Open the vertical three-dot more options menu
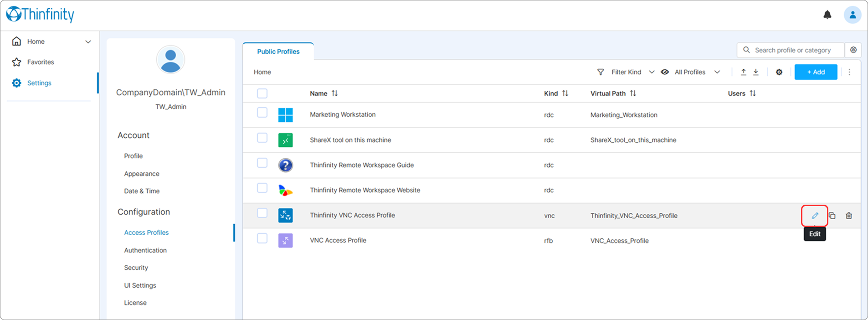868x320 pixels. [x=849, y=72]
